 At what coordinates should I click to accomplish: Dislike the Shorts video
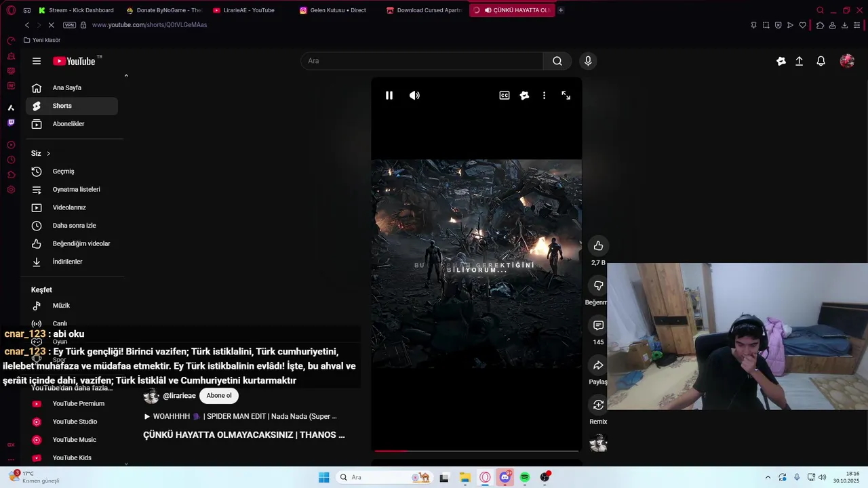(x=598, y=286)
